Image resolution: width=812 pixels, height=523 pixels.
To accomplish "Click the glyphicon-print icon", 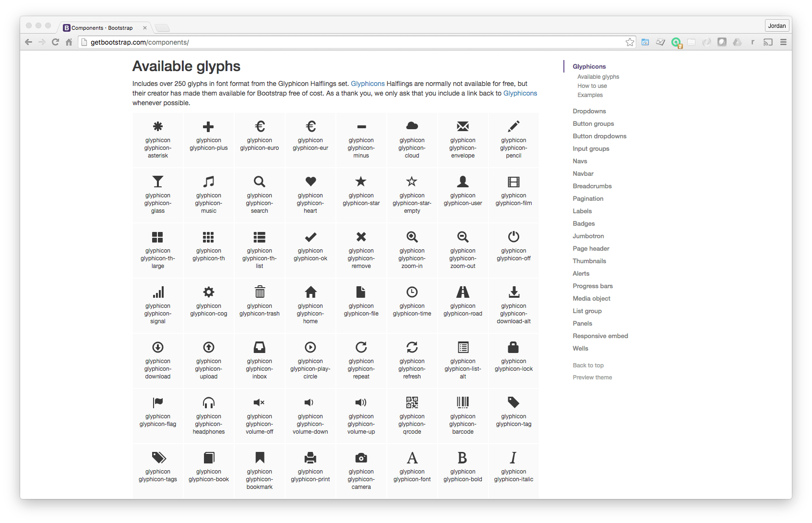I will pyautogui.click(x=310, y=458).
